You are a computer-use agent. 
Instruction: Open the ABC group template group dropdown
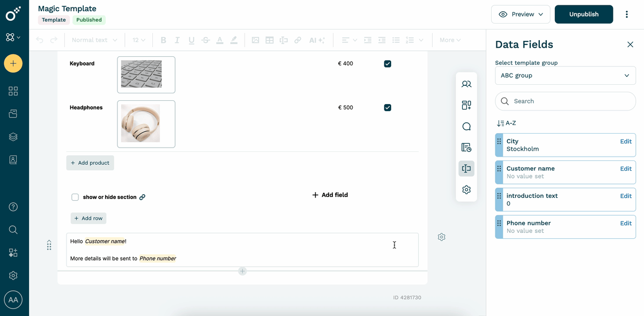(x=565, y=76)
